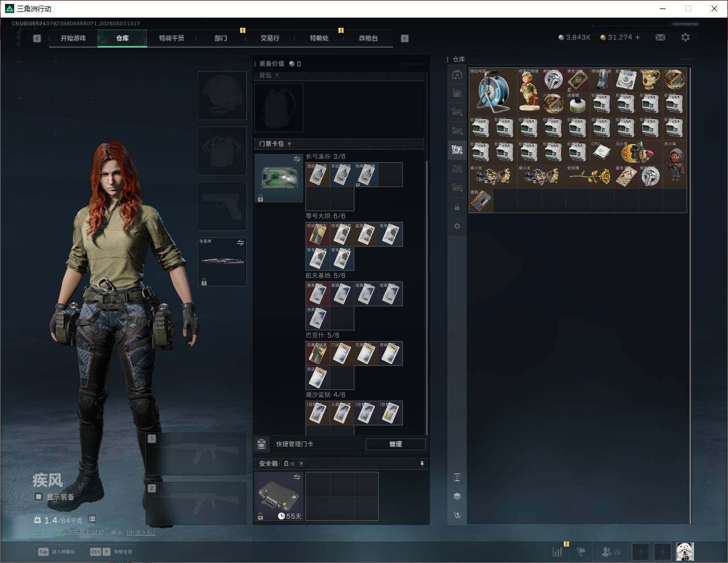
Task: Expand the weight details list icon
Action: (x=92, y=519)
